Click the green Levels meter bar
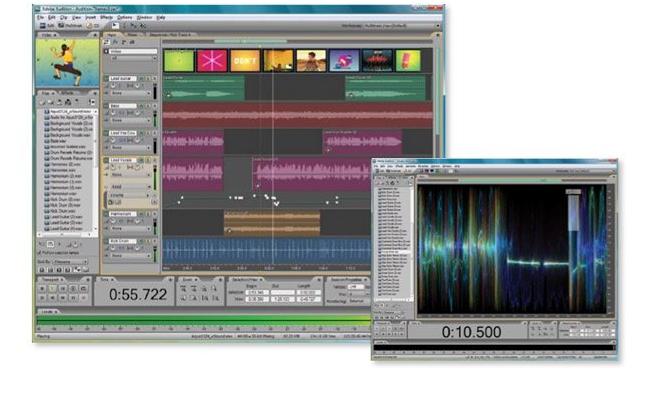Viewport: 654px width, 400px height. 203,319
